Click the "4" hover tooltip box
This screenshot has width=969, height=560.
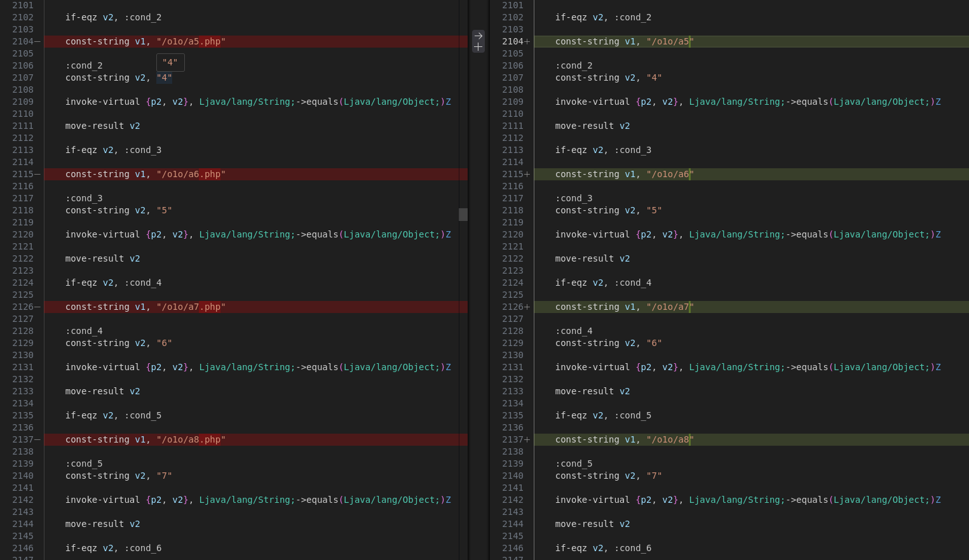point(170,62)
